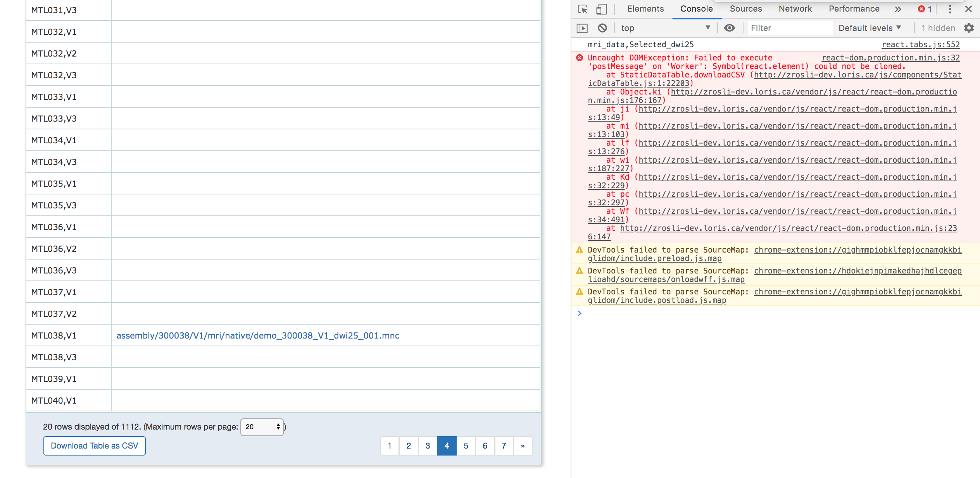Open the console sidebar panel icon

pyautogui.click(x=583, y=28)
